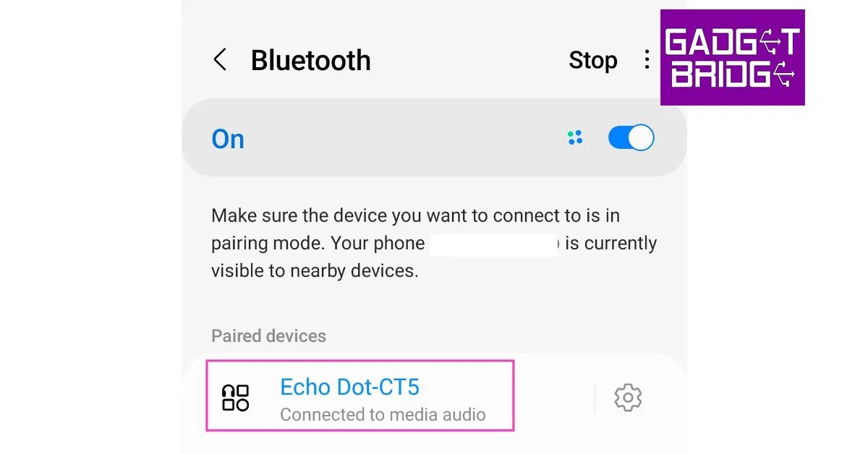Click the Bluetooth page title
The height and width of the screenshot is (454, 868).
311,61
